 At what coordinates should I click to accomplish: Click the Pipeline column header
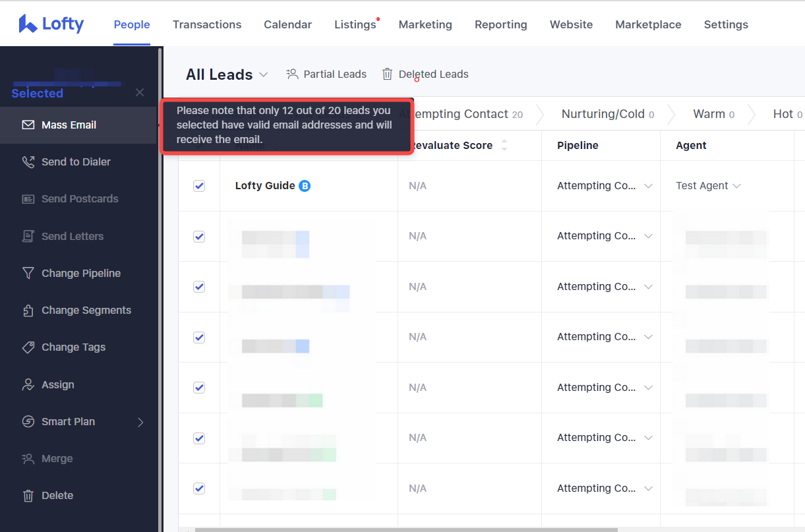[578, 145]
